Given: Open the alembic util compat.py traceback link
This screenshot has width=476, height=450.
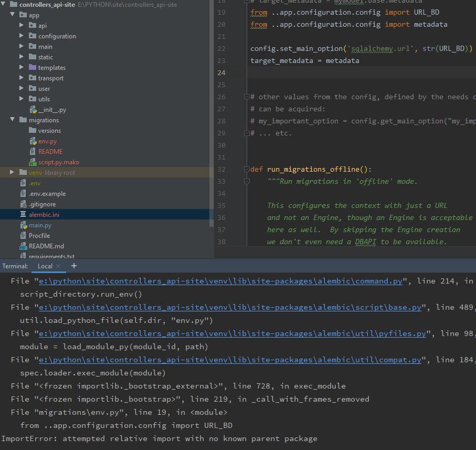Looking at the screenshot, I should click(230, 360).
